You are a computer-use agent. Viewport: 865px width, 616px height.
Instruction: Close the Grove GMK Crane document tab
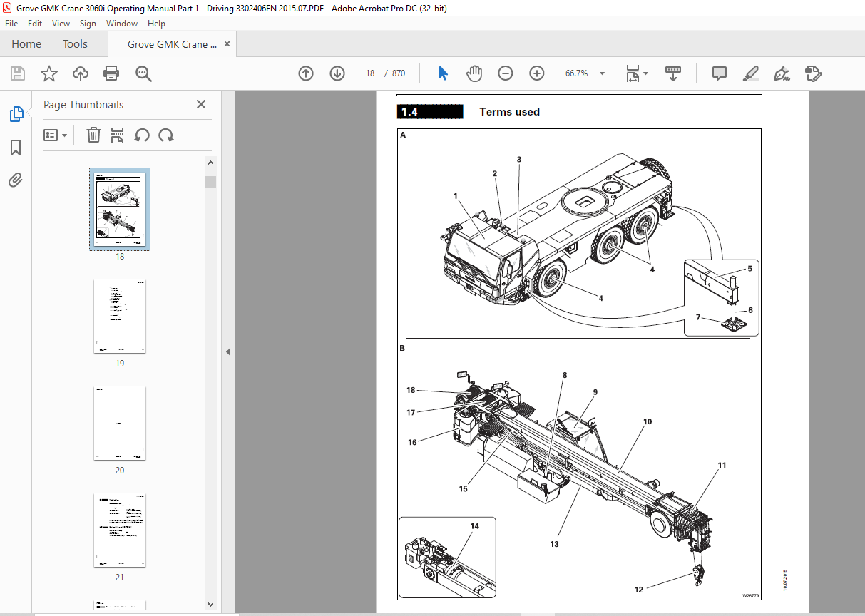click(x=227, y=44)
